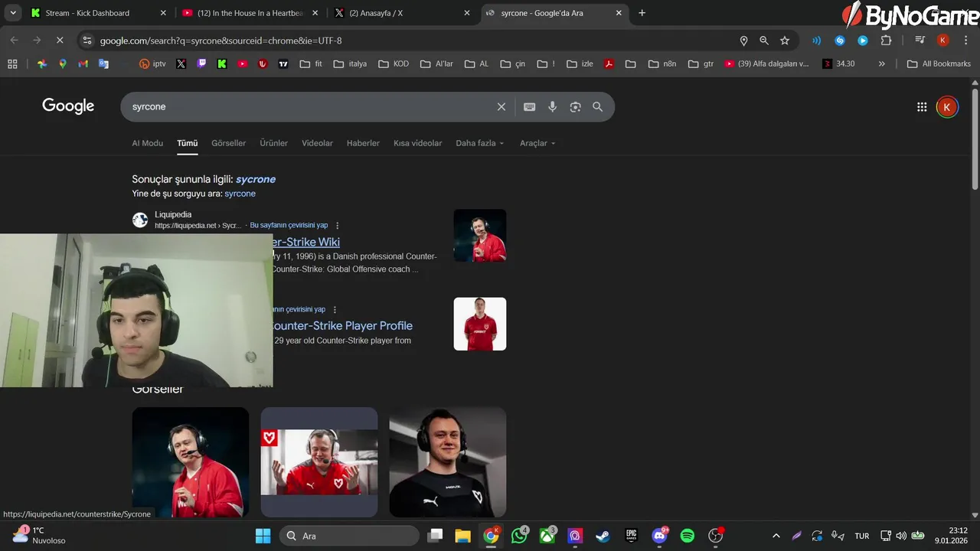Open Epic Games launcher in taskbar
Viewport: 980px width, 551px height.
click(632, 536)
